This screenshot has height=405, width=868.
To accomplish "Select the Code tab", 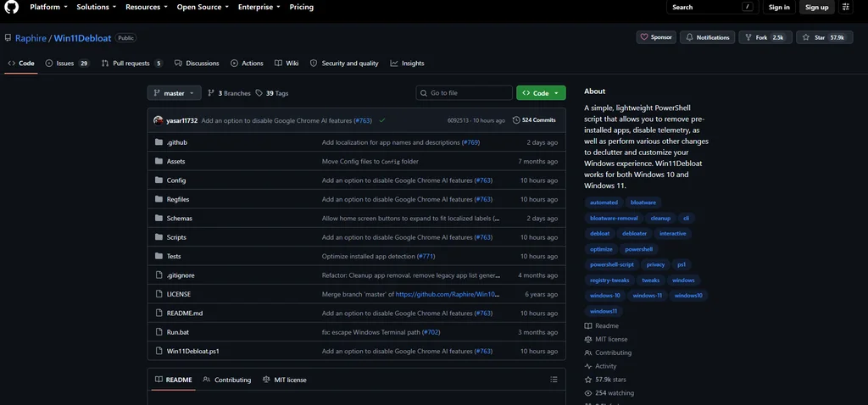I will click(x=21, y=63).
